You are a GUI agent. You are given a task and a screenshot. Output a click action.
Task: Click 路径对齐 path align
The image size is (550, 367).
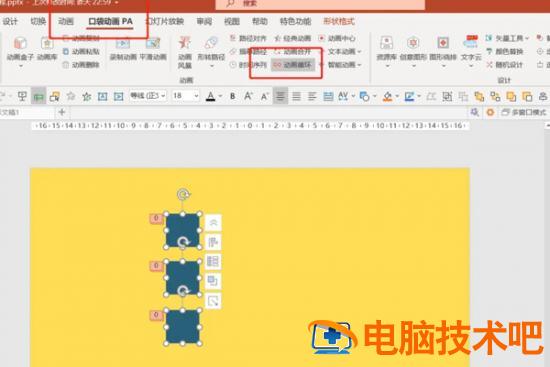pos(248,38)
